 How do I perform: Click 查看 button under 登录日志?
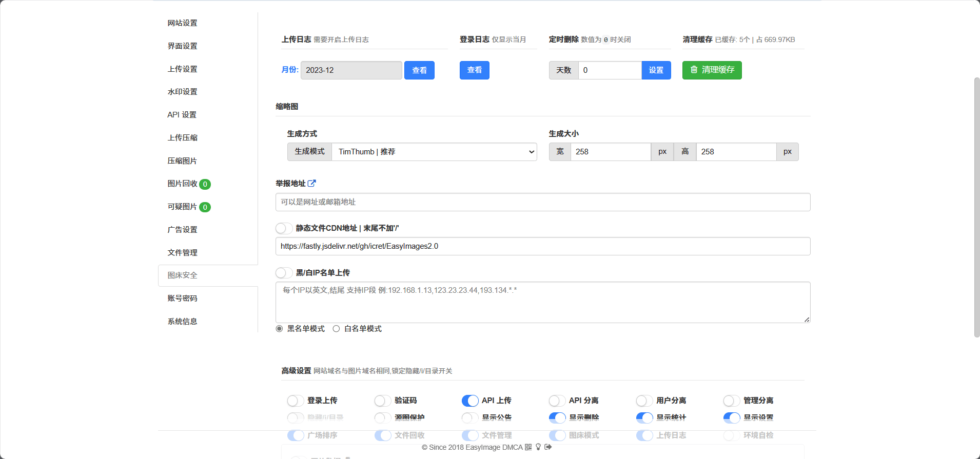[x=474, y=70]
